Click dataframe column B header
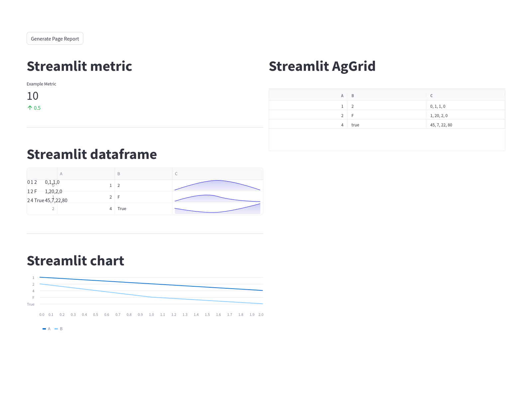The width and height of the screenshot is (532, 396). click(143, 174)
